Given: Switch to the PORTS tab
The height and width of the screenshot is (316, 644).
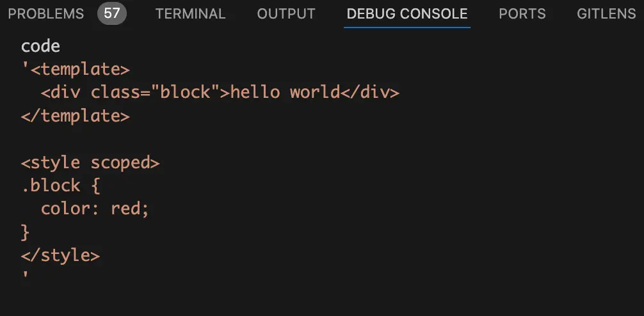Looking at the screenshot, I should 522,13.
